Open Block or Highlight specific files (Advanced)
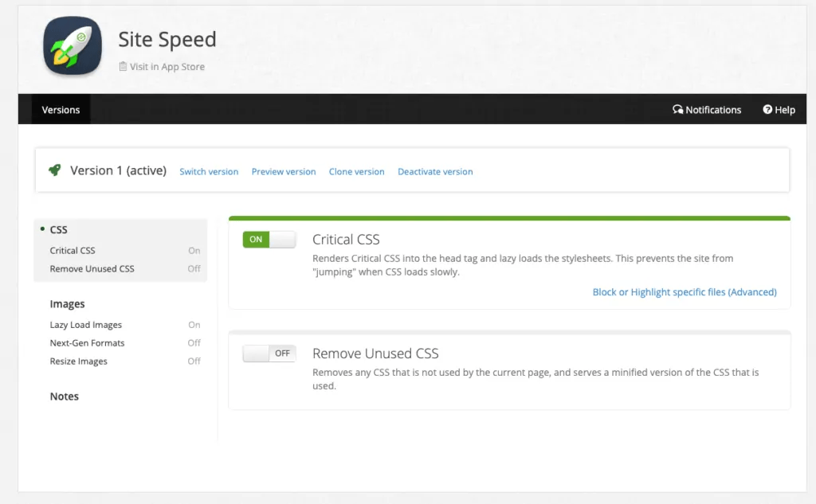This screenshot has width=816, height=504. click(685, 291)
